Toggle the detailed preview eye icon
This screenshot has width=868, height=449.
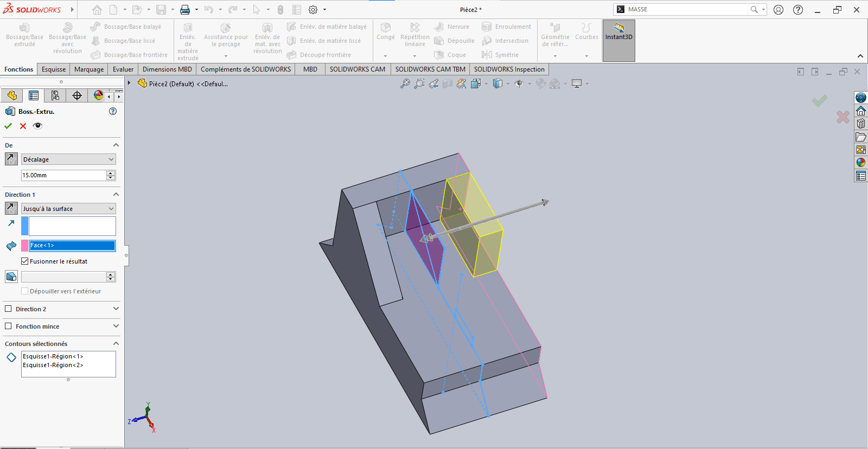[x=37, y=126]
